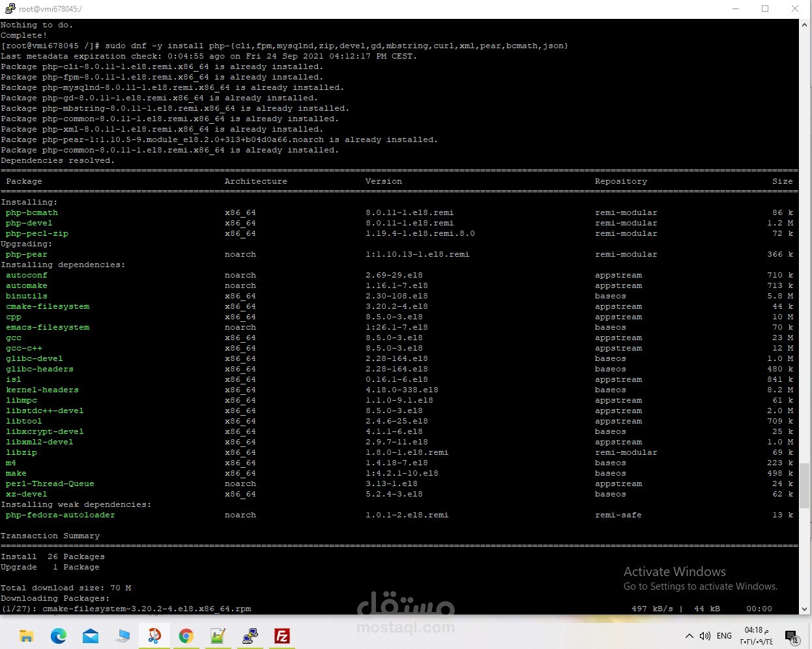Click the make package name
The height and width of the screenshot is (649, 812).
[x=16, y=473]
